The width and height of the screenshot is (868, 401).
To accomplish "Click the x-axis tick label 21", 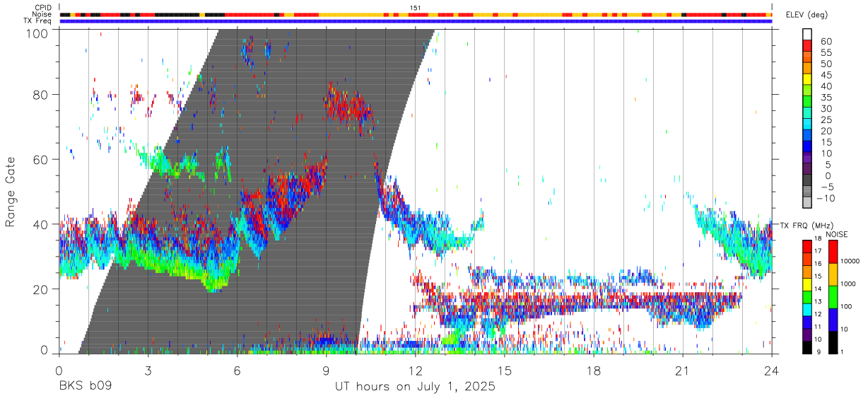I will (x=683, y=371).
